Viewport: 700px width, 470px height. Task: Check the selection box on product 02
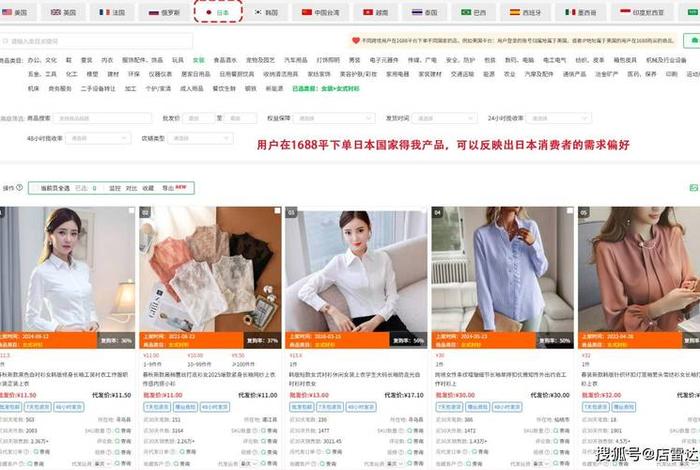[275, 212]
